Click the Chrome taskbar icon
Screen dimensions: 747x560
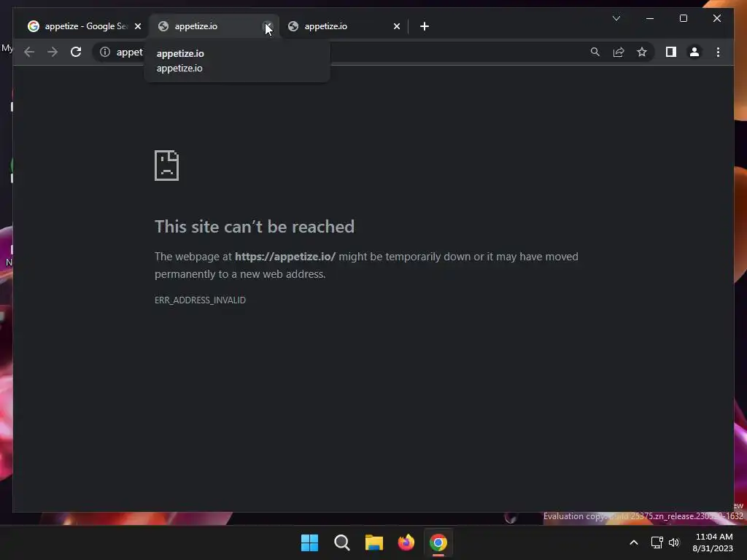click(438, 542)
